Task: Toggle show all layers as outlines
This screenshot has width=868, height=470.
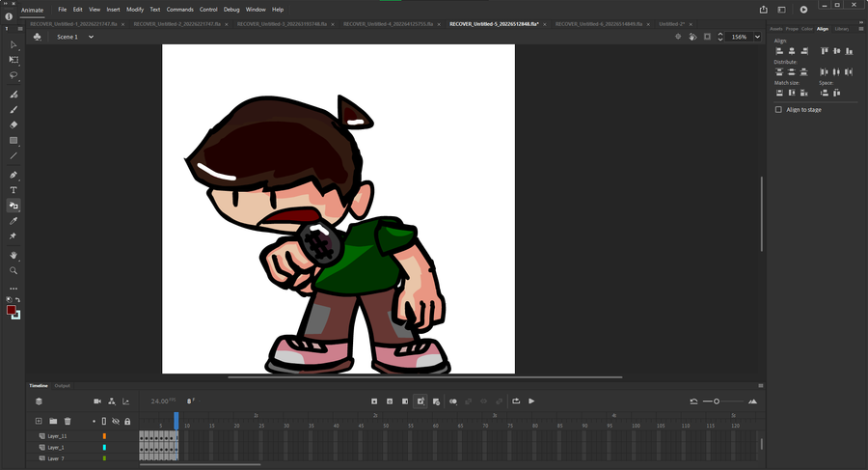Action: (104, 421)
